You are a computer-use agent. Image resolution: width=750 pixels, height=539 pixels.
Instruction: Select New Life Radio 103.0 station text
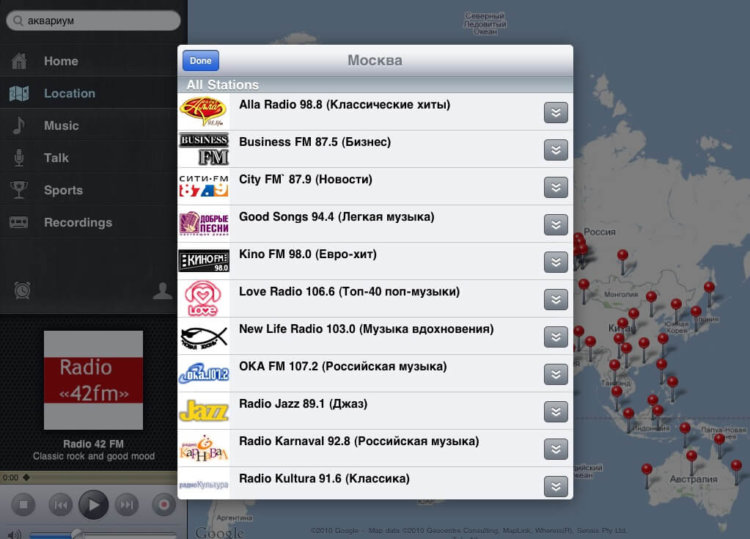click(366, 329)
